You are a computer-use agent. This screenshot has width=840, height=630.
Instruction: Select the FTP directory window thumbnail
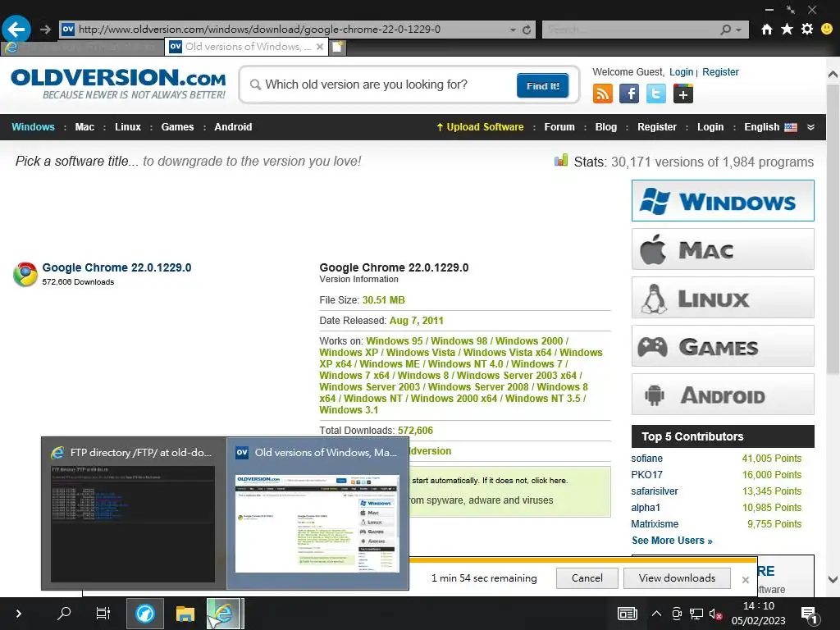pyautogui.click(x=134, y=514)
